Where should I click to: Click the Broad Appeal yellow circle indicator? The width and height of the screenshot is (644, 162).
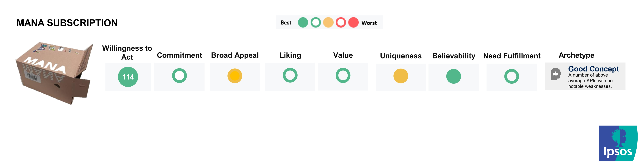point(234,76)
